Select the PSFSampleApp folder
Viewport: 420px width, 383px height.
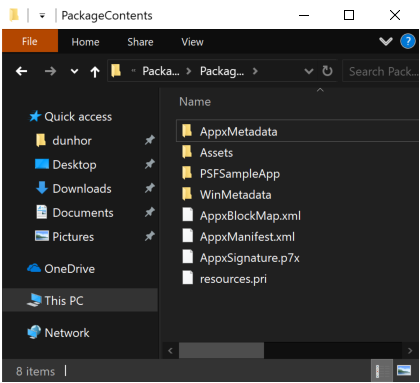click(240, 174)
